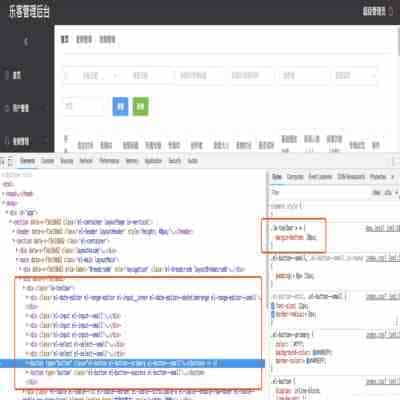The width and height of the screenshot is (400, 400).
Task: Collapse the left sidebar with the chevron icon
Action: (26, 42)
